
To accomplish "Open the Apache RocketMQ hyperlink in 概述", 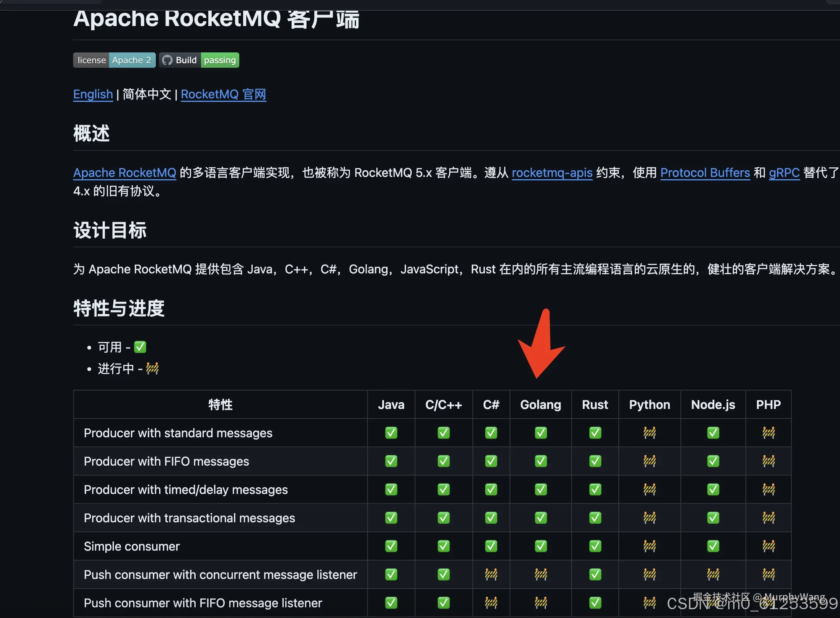I will tap(124, 173).
